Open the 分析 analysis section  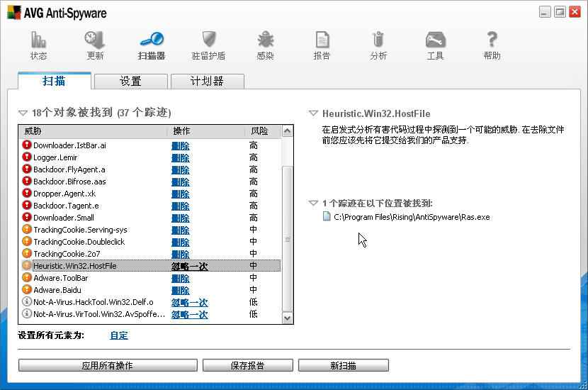[378, 46]
